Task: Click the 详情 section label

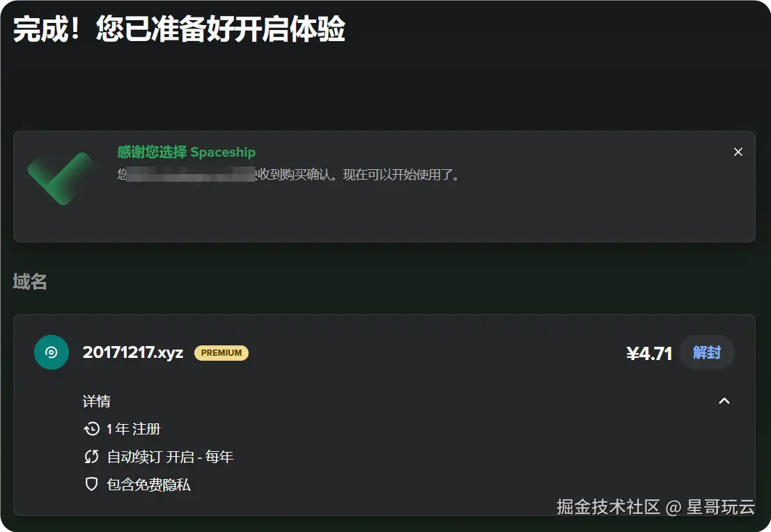Action: pos(96,401)
